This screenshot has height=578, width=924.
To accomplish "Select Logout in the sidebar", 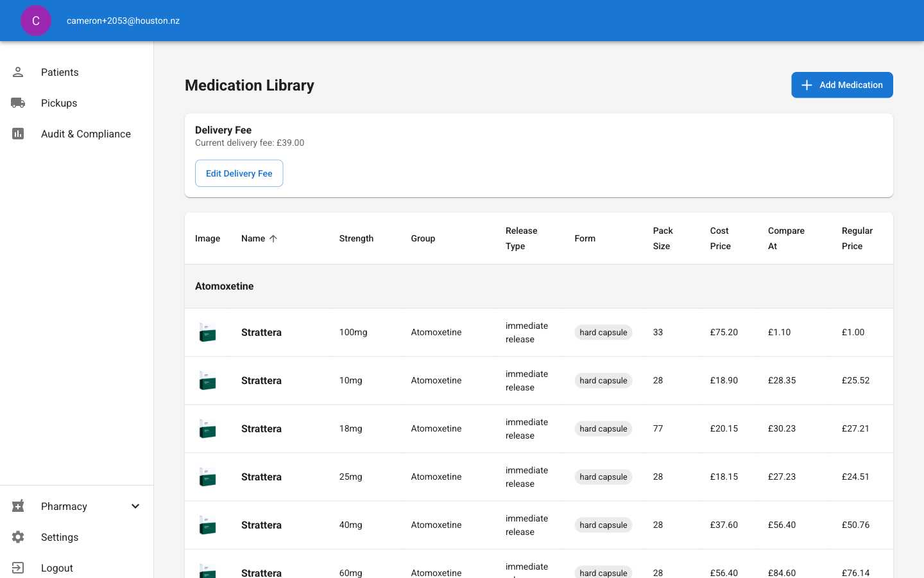I will (77, 568).
